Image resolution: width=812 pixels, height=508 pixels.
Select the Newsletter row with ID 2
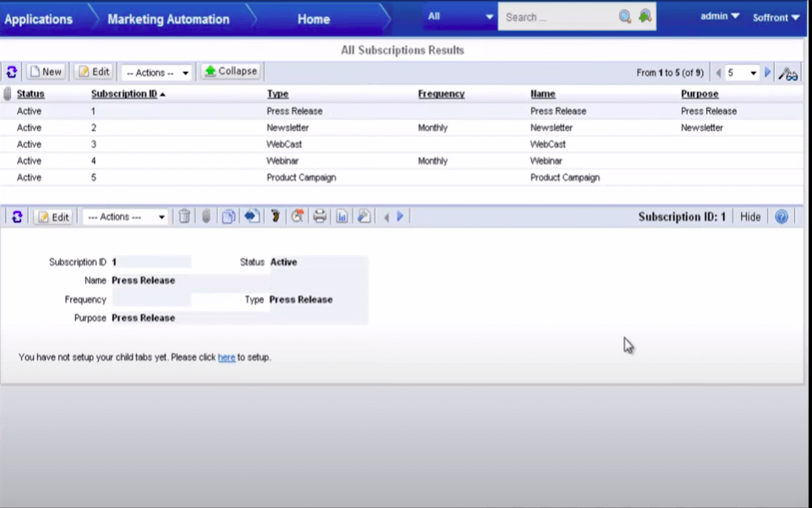[x=402, y=128]
